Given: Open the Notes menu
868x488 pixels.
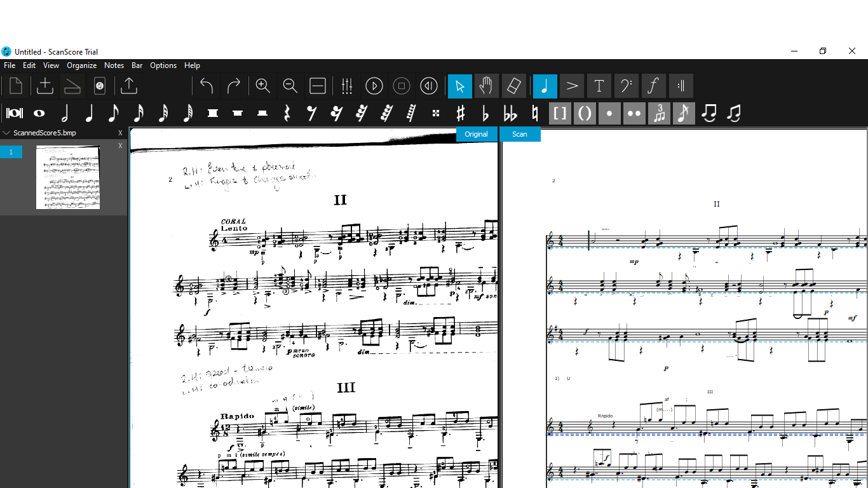Looking at the screenshot, I should click(x=114, y=65).
